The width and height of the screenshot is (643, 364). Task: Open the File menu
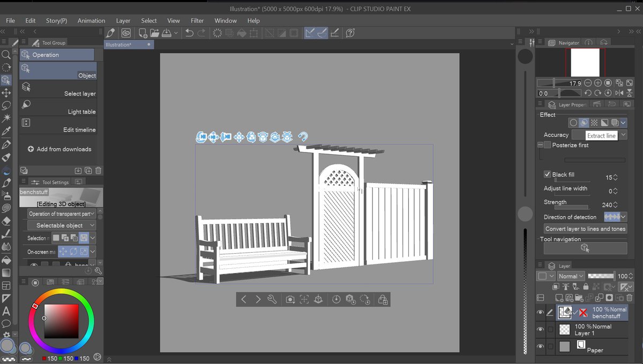point(11,20)
